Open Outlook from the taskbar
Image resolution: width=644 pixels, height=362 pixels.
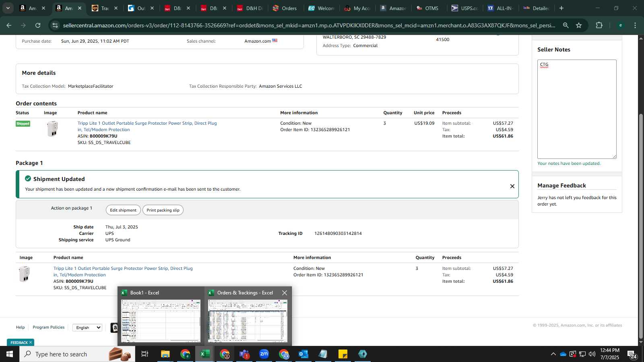303,354
